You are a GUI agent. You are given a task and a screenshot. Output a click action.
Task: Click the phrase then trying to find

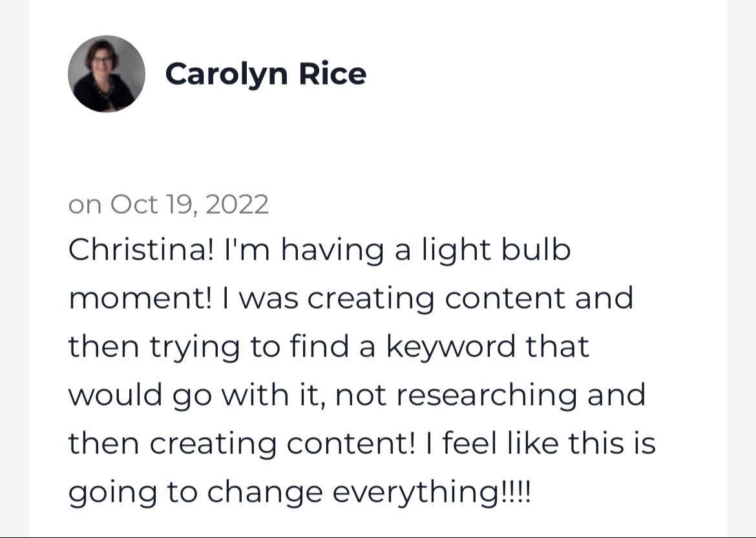pyautogui.click(x=208, y=347)
